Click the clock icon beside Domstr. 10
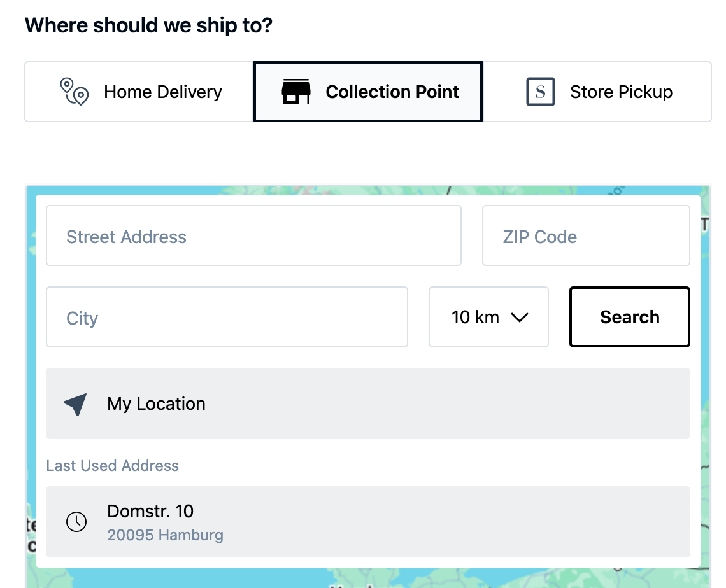Image resolution: width=726 pixels, height=588 pixels. (x=76, y=522)
